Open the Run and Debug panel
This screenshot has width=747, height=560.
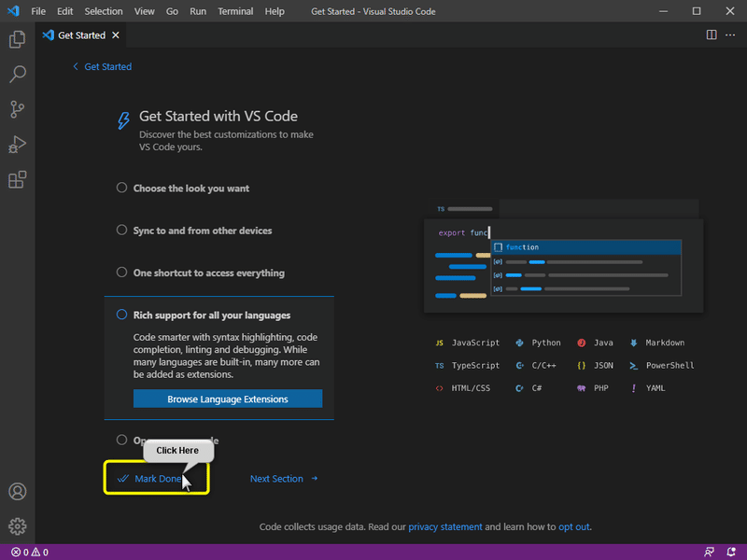[x=17, y=145]
